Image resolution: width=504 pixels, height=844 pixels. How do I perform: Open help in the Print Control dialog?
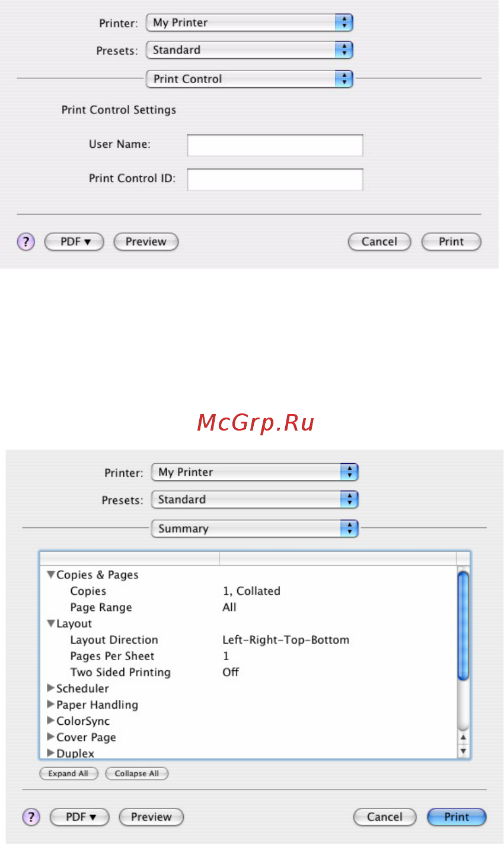(x=26, y=241)
